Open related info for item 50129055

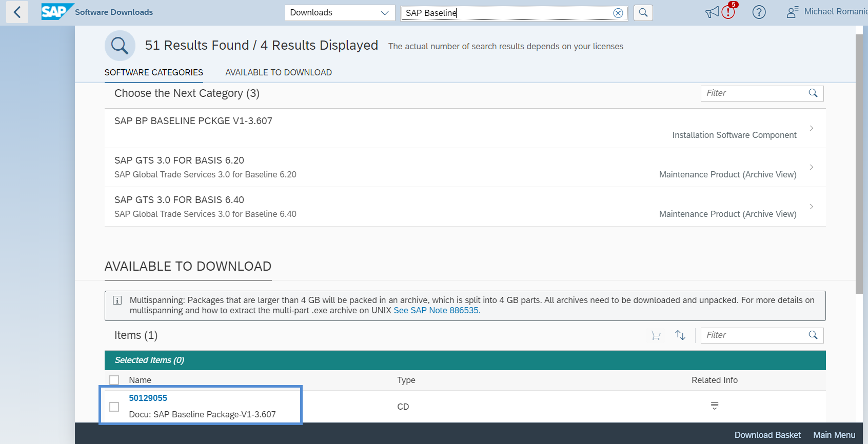tap(715, 406)
